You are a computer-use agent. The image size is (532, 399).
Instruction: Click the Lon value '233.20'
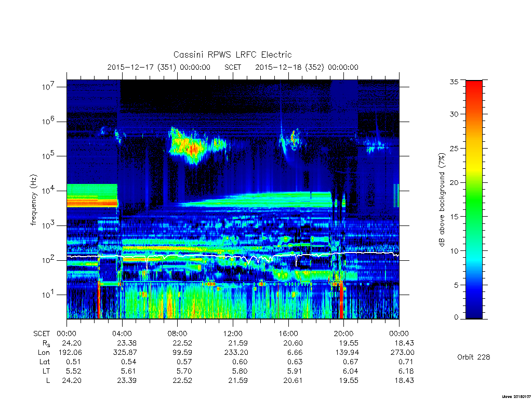pyautogui.click(x=236, y=353)
